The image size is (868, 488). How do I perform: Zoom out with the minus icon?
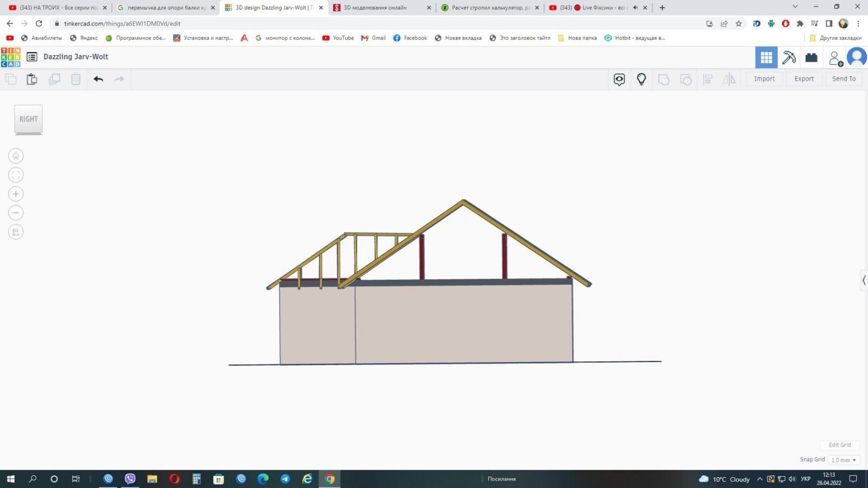[16, 213]
